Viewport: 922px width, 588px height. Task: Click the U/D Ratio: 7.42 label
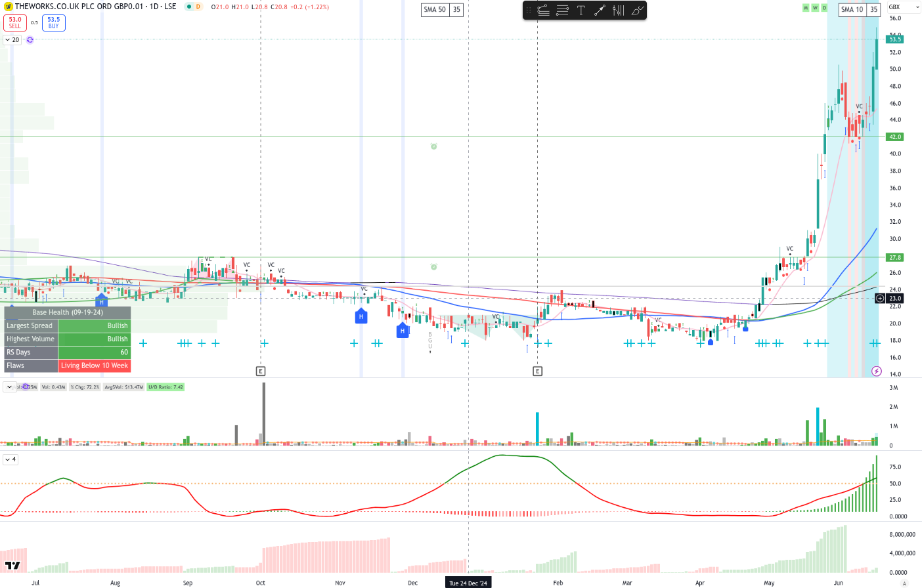[165, 387]
